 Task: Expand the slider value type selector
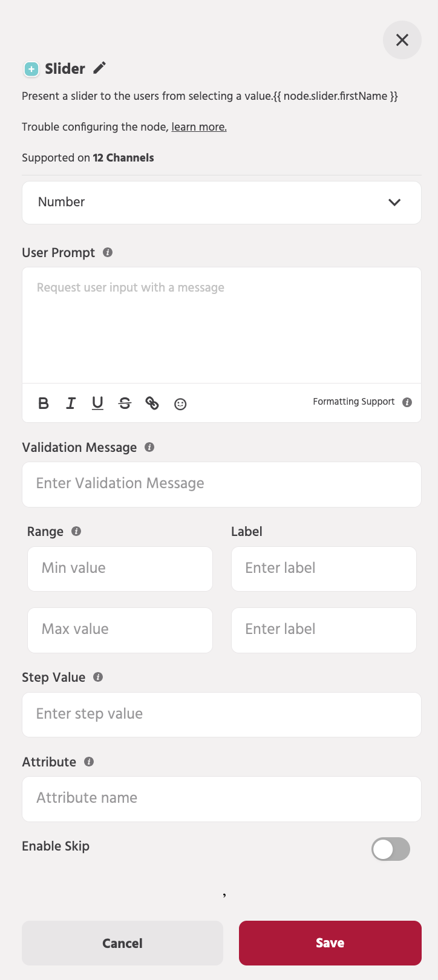click(x=221, y=202)
